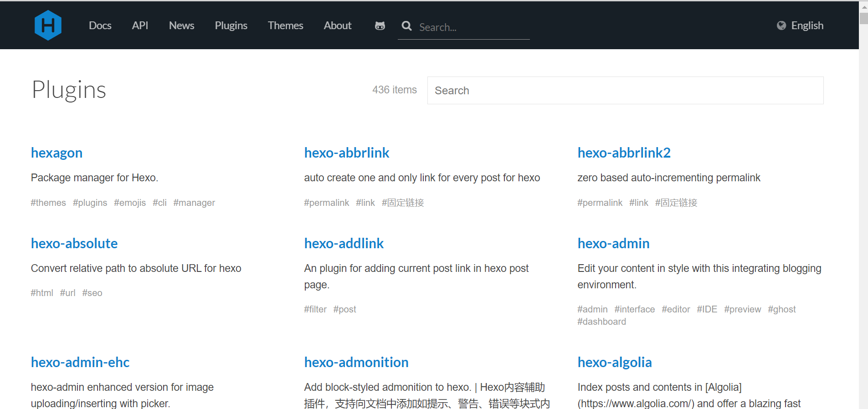The width and height of the screenshot is (868, 409).
Task: Open the Docs menu item
Action: 100,26
